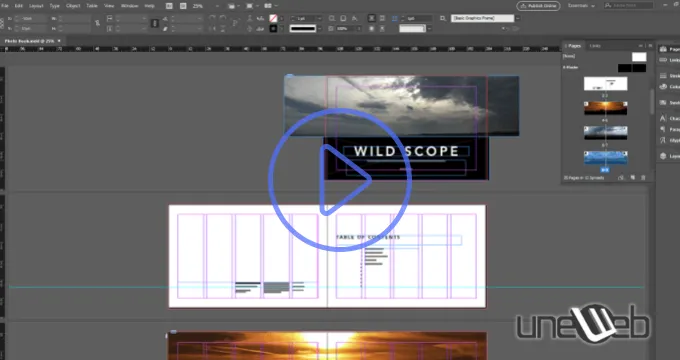
Task: Click the fill color swatch with red slash
Action: 273,19
